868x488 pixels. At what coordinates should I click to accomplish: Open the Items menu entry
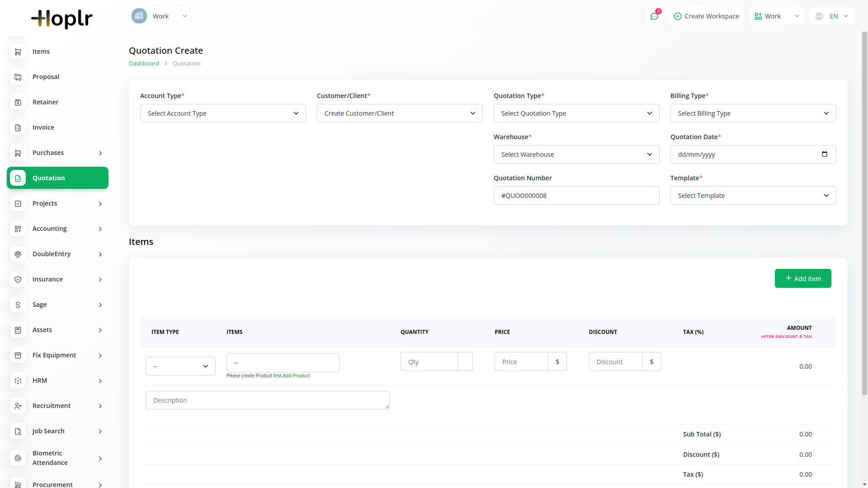pyautogui.click(x=57, y=52)
